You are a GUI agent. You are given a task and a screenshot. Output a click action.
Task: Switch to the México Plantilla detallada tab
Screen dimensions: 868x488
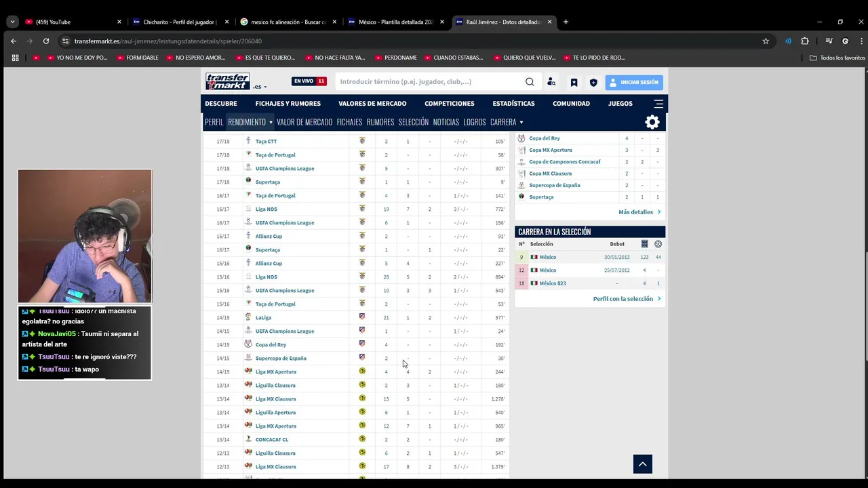tap(396, 22)
